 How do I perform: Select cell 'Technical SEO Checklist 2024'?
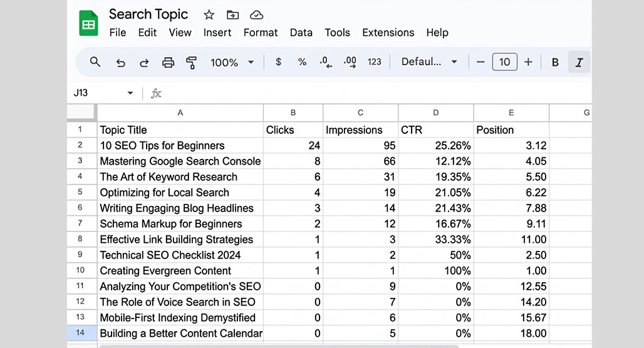point(180,255)
